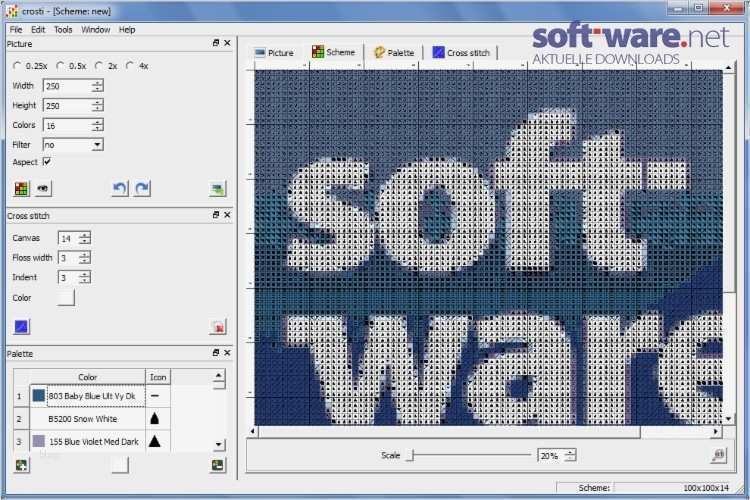This screenshot has width=750, height=500.
Task: Click the color grid icon in Picture panel
Action: [21, 189]
